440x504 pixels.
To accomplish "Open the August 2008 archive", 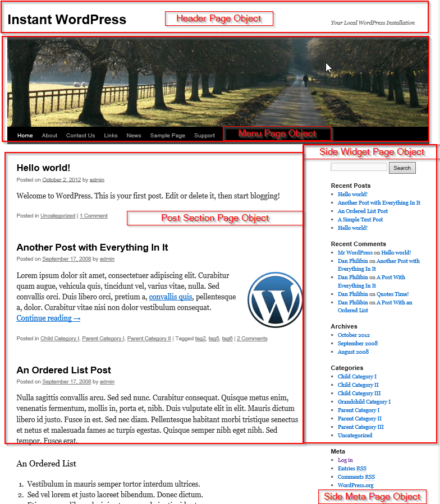I will tap(353, 352).
